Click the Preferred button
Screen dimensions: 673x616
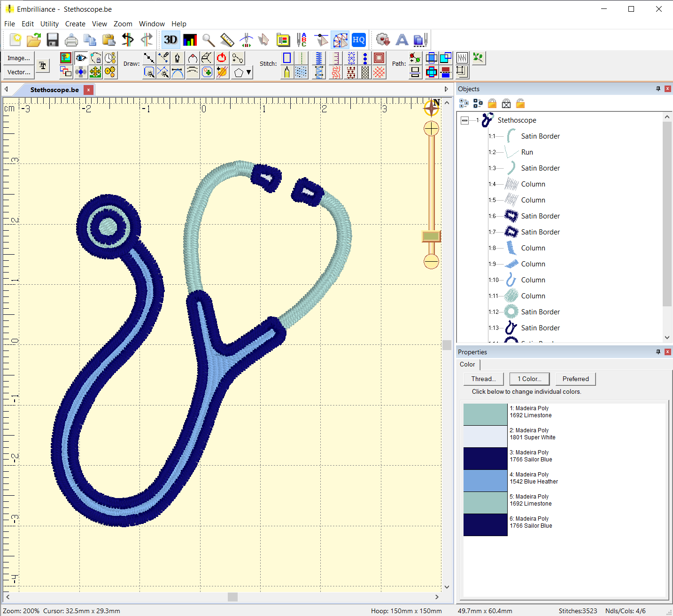tap(575, 379)
